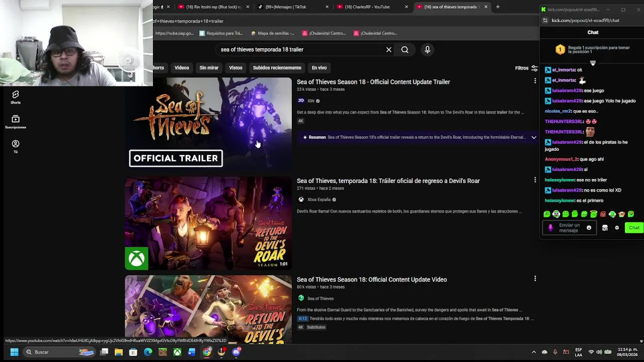Open the Kick chat shop icon
This screenshot has height=362, width=644.
[605, 228]
